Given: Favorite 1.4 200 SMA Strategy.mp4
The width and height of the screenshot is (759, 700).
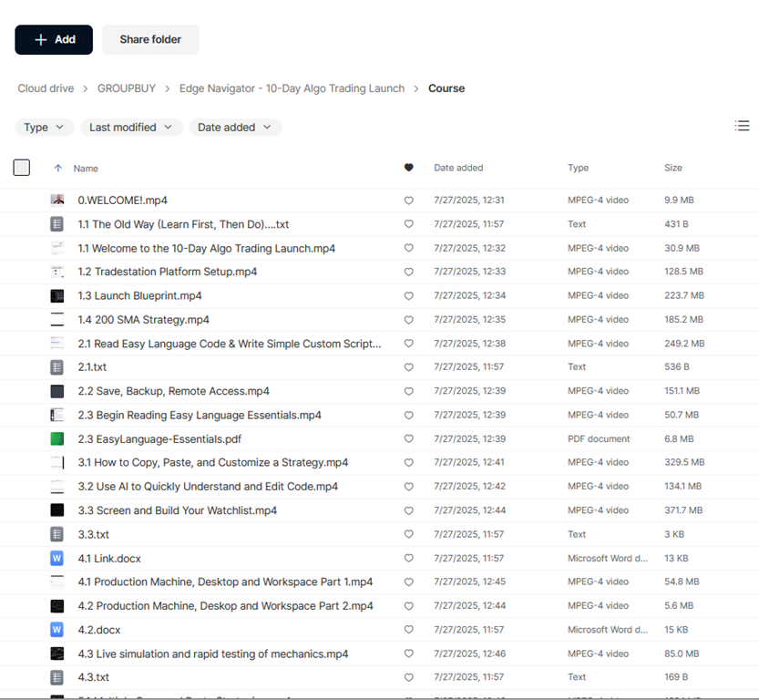Looking at the screenshot, I should [x=408, y=320].
